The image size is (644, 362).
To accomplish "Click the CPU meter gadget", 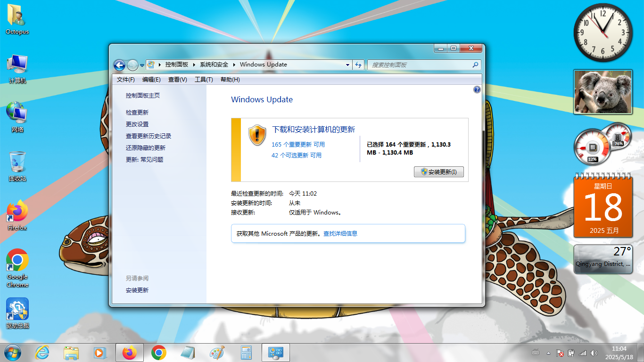I will click(x=602, y=143).
